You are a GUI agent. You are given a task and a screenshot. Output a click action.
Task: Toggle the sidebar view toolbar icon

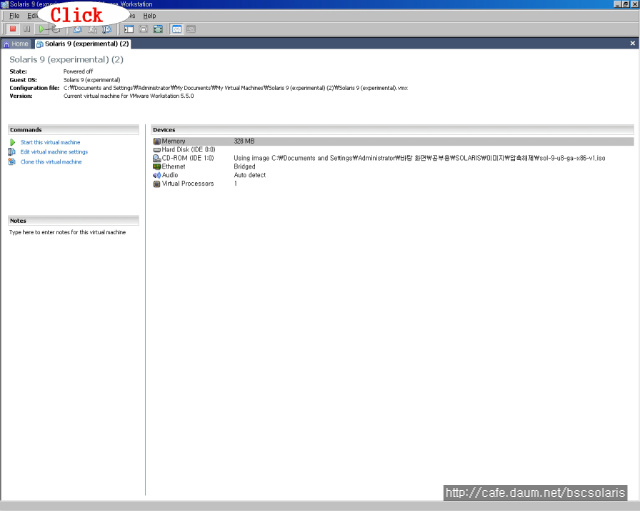pos(129,29)
